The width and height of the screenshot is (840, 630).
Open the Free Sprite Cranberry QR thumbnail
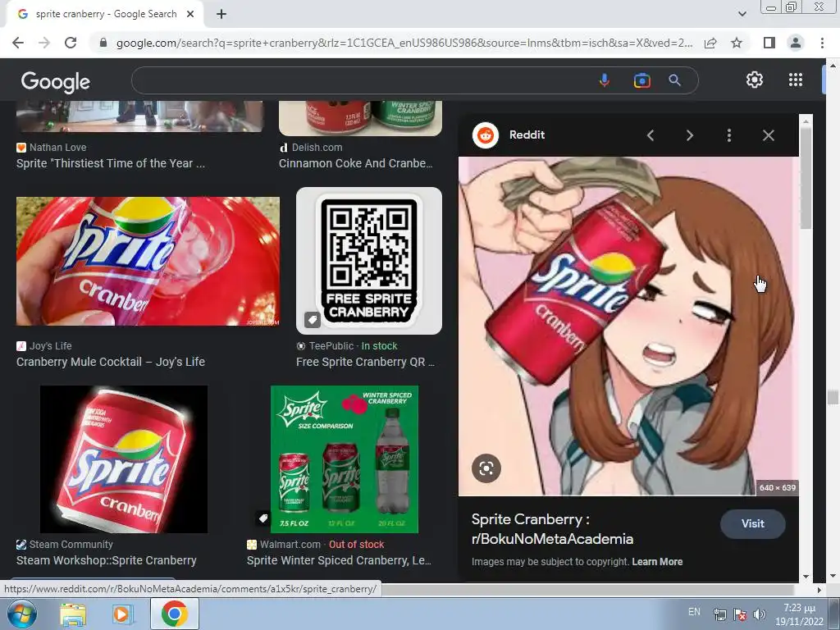tap(369, 260)
